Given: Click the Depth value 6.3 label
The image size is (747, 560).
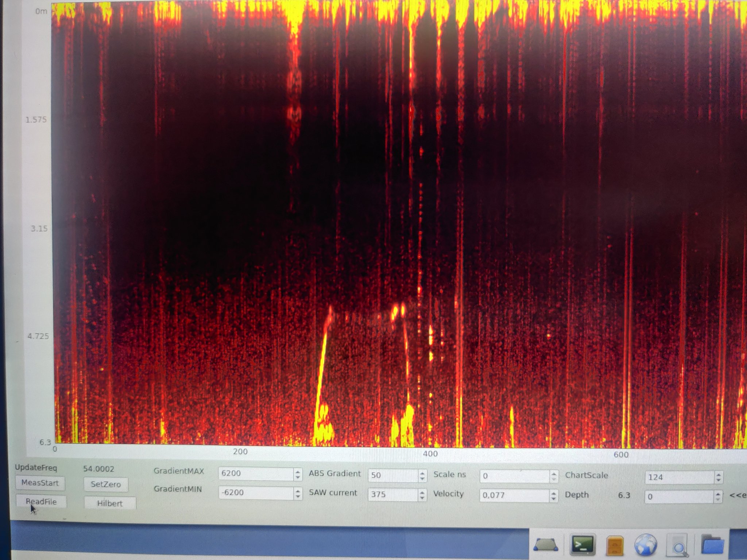Looking at the screenshot, I should click(624, 495).
